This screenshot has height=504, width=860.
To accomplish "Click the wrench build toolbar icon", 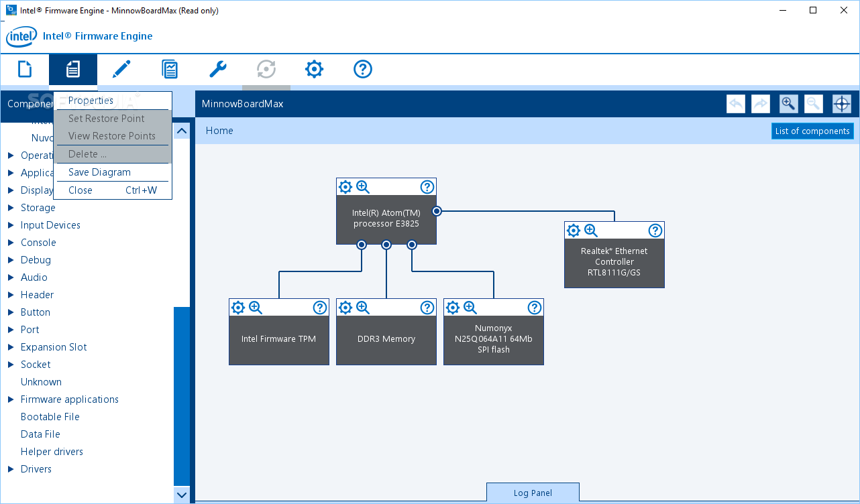I will (x=218, y=69).
